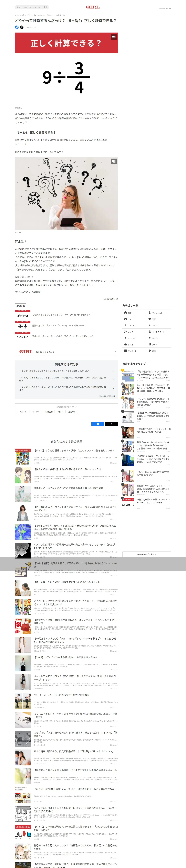The image size is (186, 868).
Task: Expand andGIRL の記事をもっとみる chevron
Action: tap(115, 352)
